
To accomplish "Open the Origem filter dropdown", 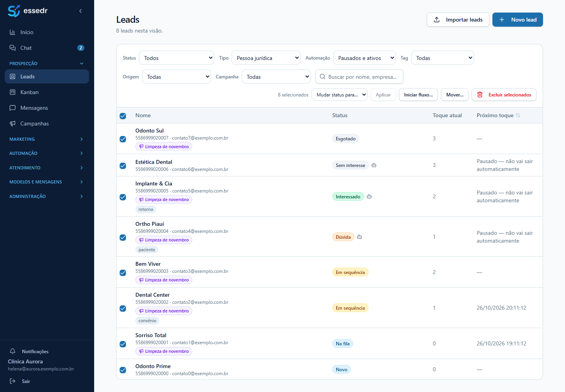I will [177, 77].
